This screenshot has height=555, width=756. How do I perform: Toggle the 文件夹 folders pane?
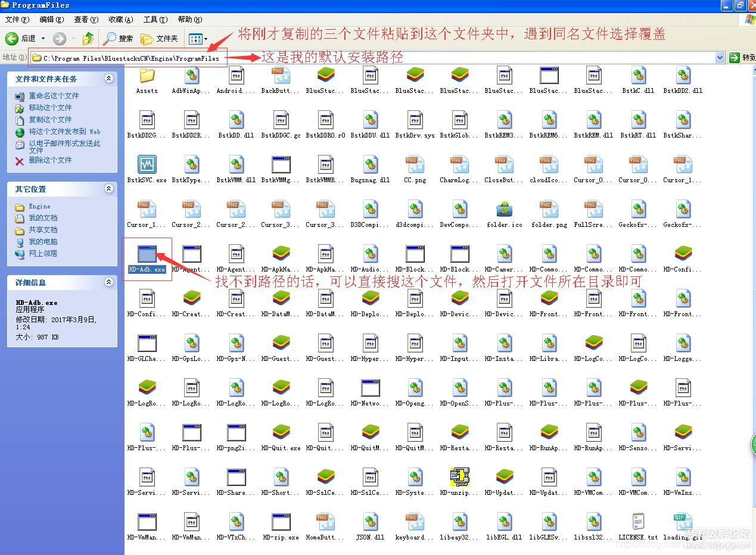tap(159, 39)
